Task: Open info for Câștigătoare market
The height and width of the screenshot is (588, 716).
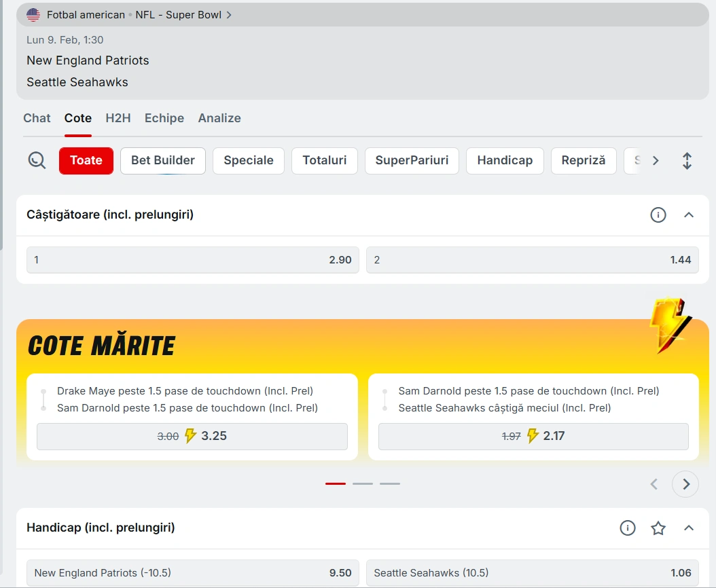Action: [x=658, y=215]
